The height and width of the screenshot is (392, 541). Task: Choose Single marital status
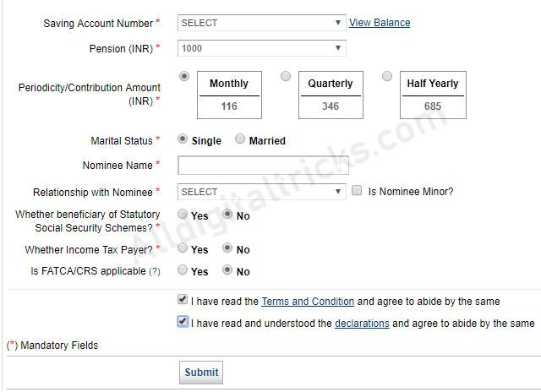[183, 139]
